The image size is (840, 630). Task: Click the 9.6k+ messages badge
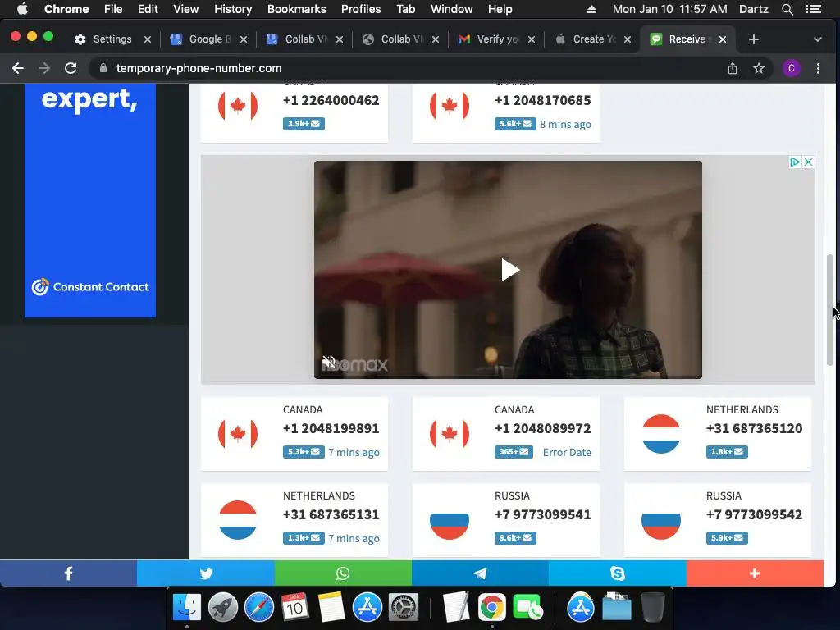coord(515,538)
